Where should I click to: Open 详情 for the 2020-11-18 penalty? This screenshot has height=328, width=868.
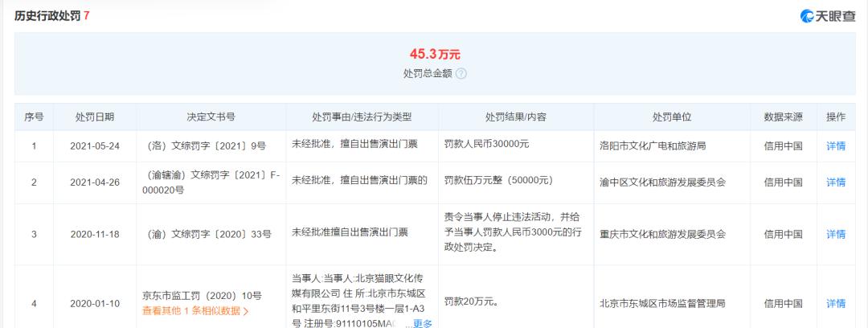click(x=836, y=235)
